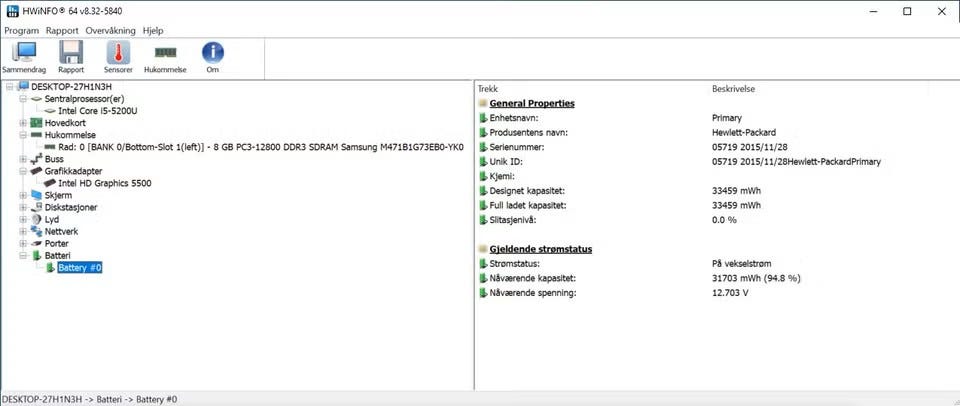960x406 pixels.
Task: Expand the Skjerm tree node
Action: point(23,195)
